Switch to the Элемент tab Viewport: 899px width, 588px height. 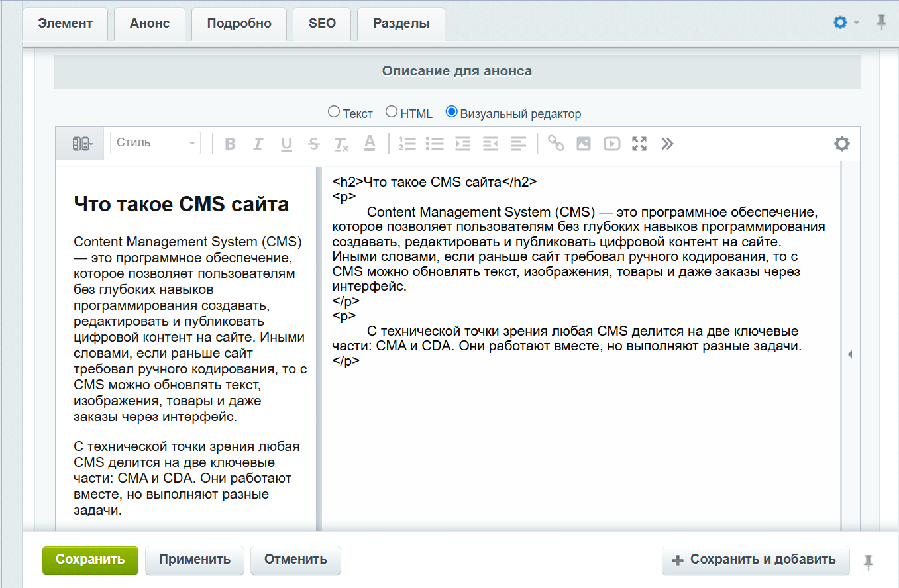coord(66,24)
